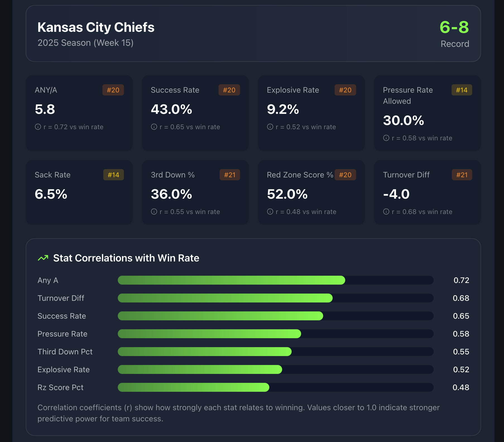Image resolution: width=504 pixels, height=442 pixels.
Task: Open the Kansas City Chiefs team name
Action: [96, 27]
